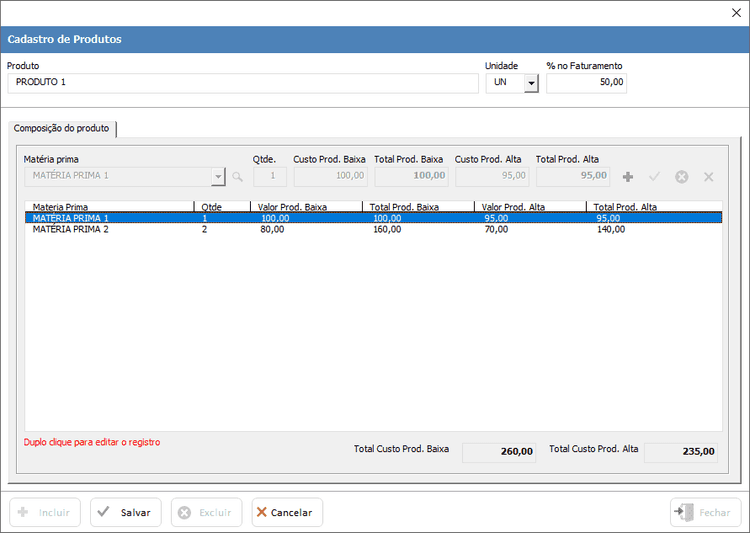Click the 160,00 cell in the grid
The height and width of the screenshot is (533, 750).
pyautogui.click(x=387, y=230)
